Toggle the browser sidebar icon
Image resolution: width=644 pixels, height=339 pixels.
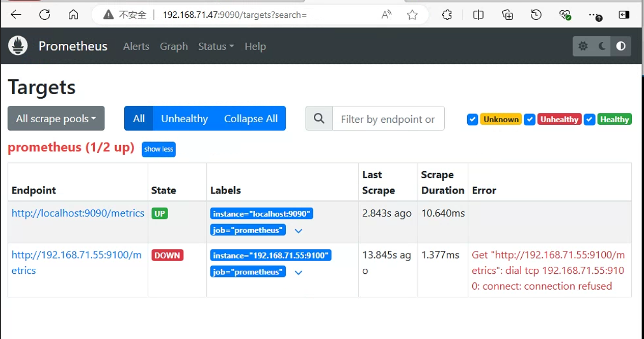pos(624,15)
